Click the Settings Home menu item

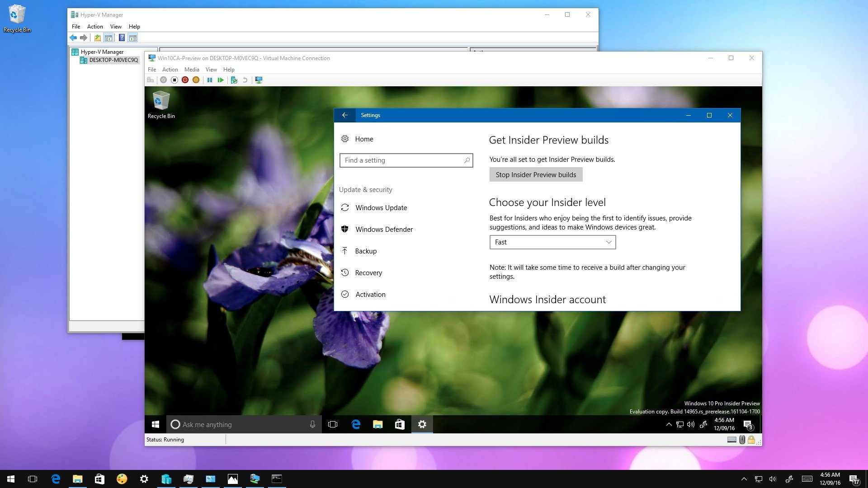363,139
